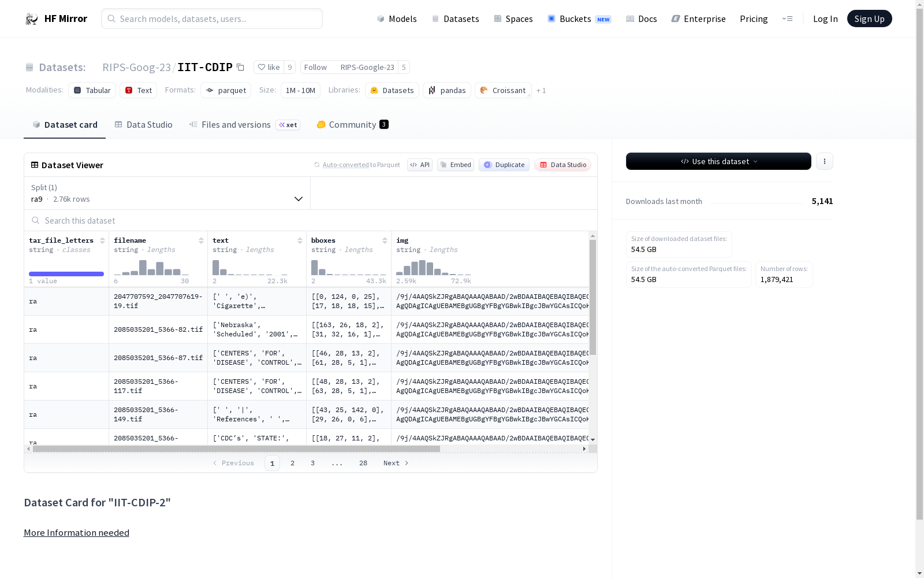Viewport: 924px width, 578px height.
Task: Open the RIPS-Goog-23 organization link
Action: 136,67
